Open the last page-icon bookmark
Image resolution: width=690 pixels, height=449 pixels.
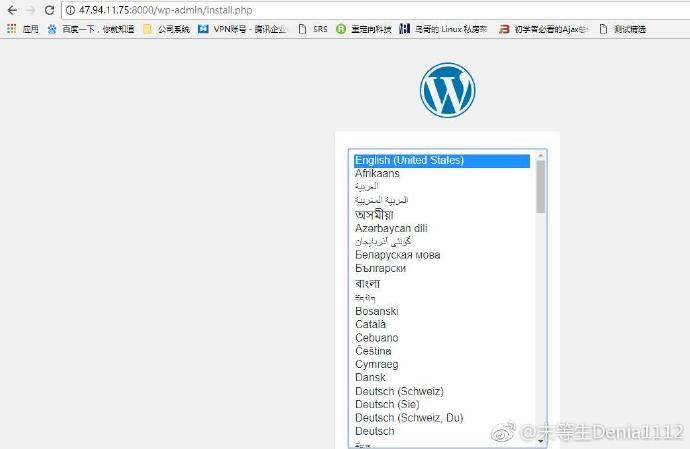[x=623, y=29]
